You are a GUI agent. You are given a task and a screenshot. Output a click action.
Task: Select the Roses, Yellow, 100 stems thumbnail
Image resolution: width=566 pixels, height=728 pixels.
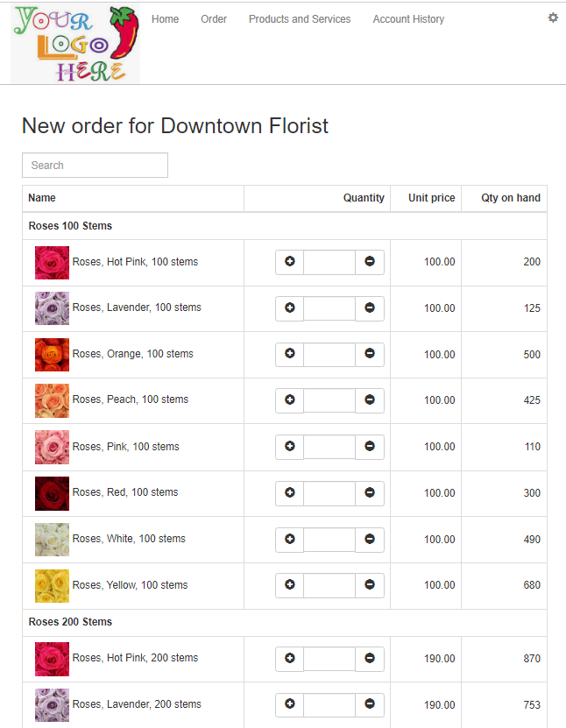(x=52, y=586)
